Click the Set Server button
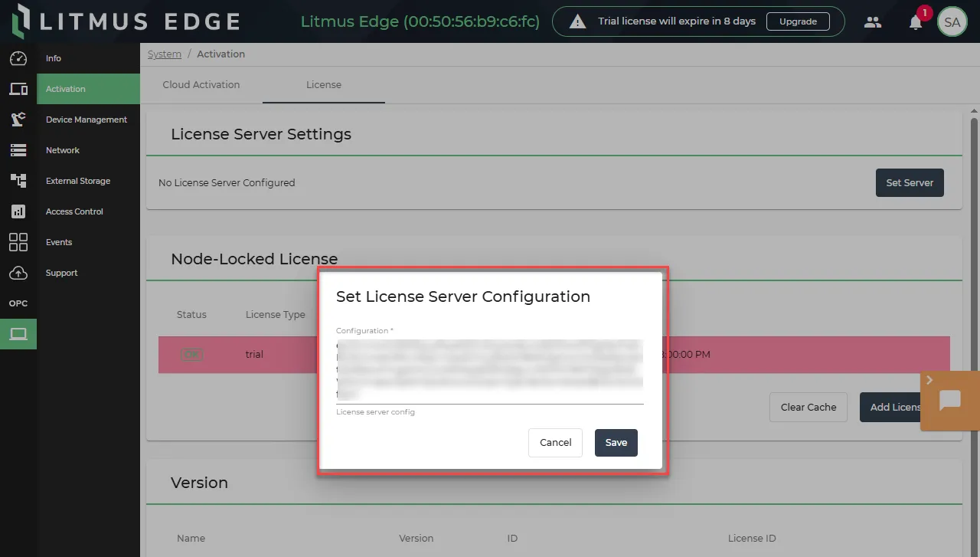This screenshot has height=557, width=980. (910, 183)
